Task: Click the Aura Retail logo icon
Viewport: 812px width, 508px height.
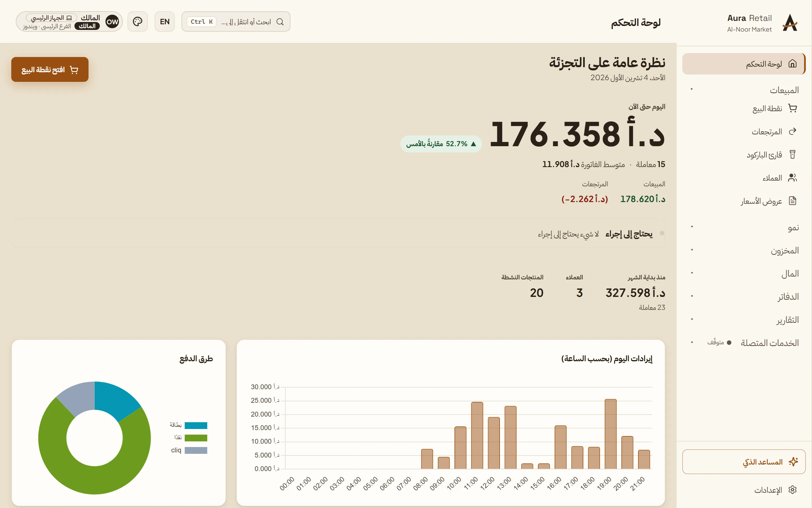Action: (x=790, y=23)
